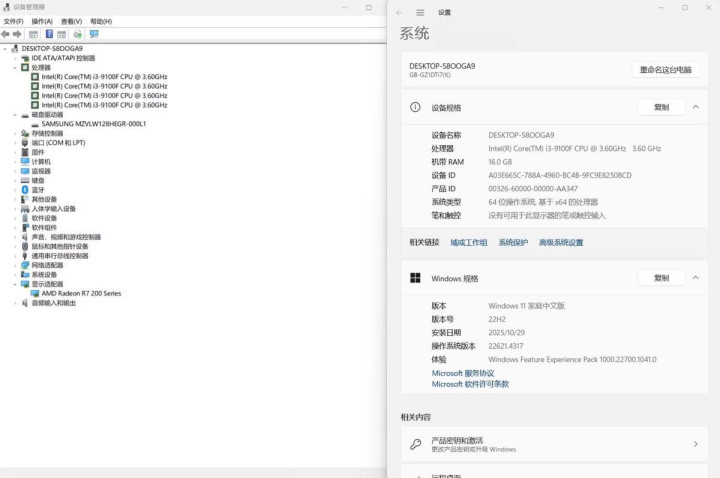Select the 端口 (COM 和 LPT) icon

click(x=25, y=143)
